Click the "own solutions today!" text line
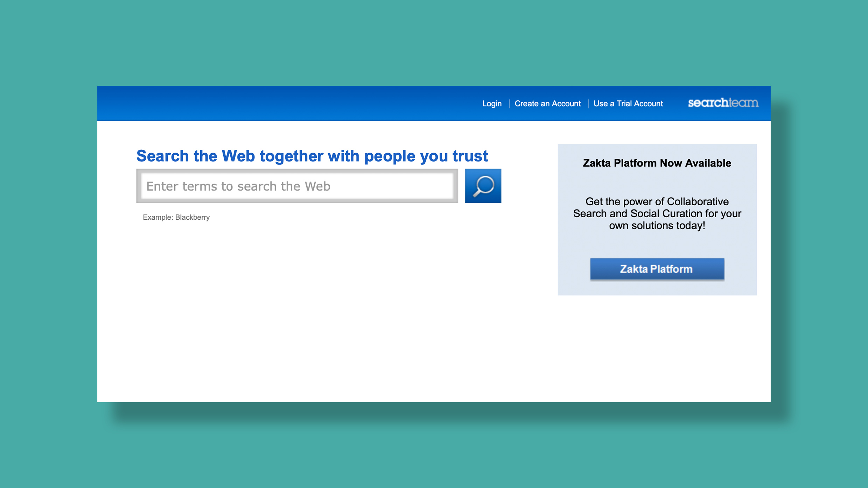The height and width of the screenshot is (488, 868). pyautogui.click(x=657, y=226)
